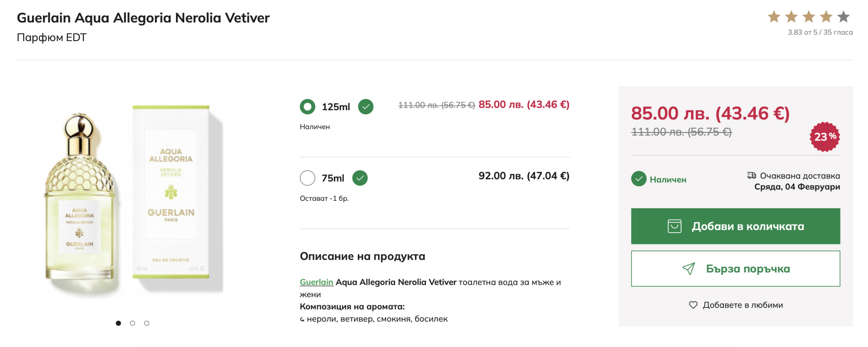Click the green availability check in price box
This screenshot has height=347, width=868.
click(639, 179)
